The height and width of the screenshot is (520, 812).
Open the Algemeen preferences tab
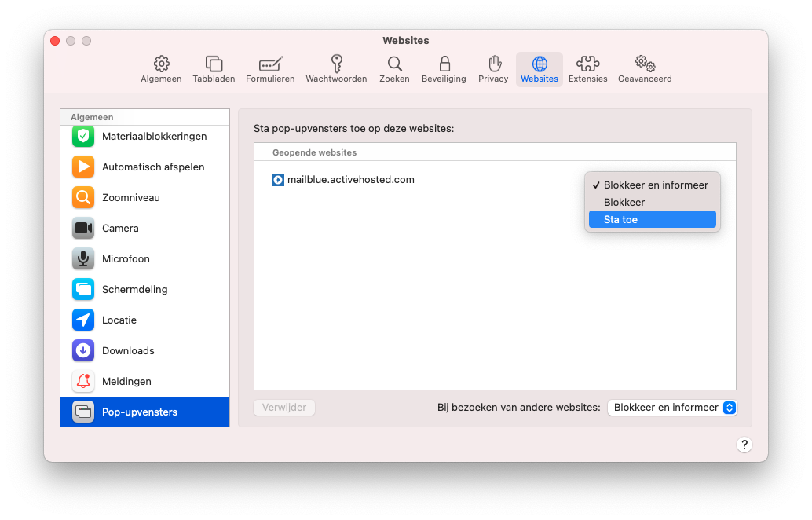click(161, 69)
